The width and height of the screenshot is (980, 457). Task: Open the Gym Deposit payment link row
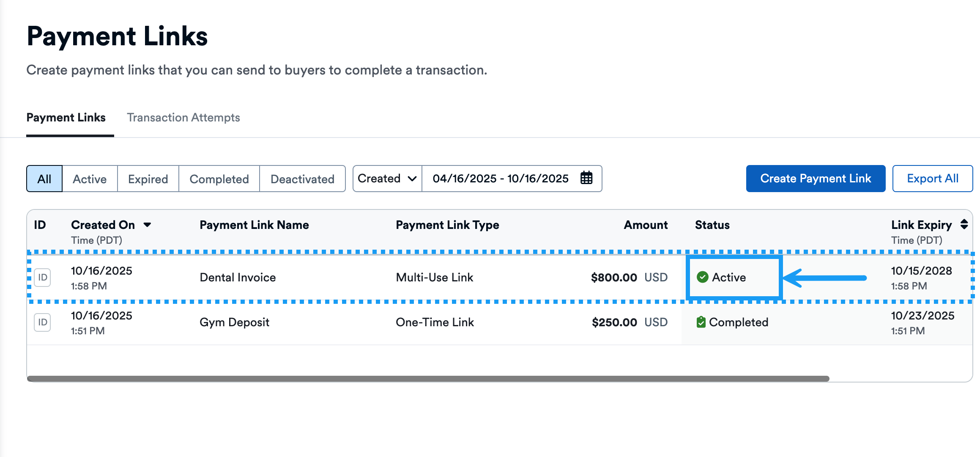(234, 322)
